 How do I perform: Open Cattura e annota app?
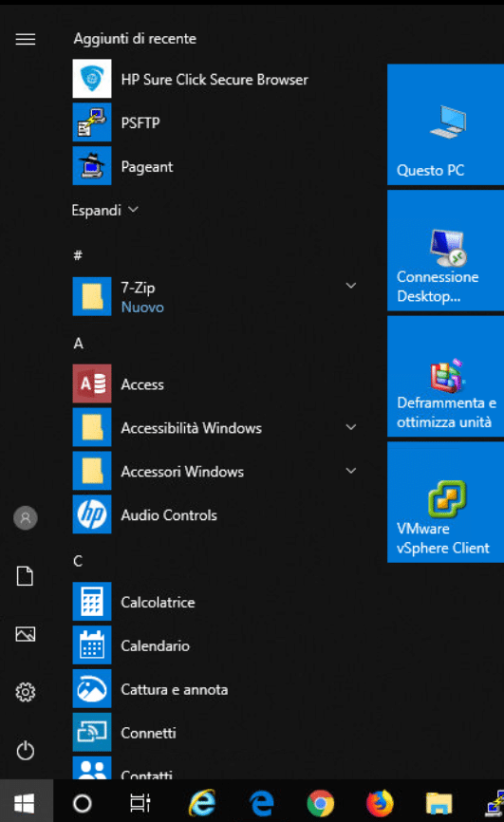pyautogui.click(x=215, y=688)
